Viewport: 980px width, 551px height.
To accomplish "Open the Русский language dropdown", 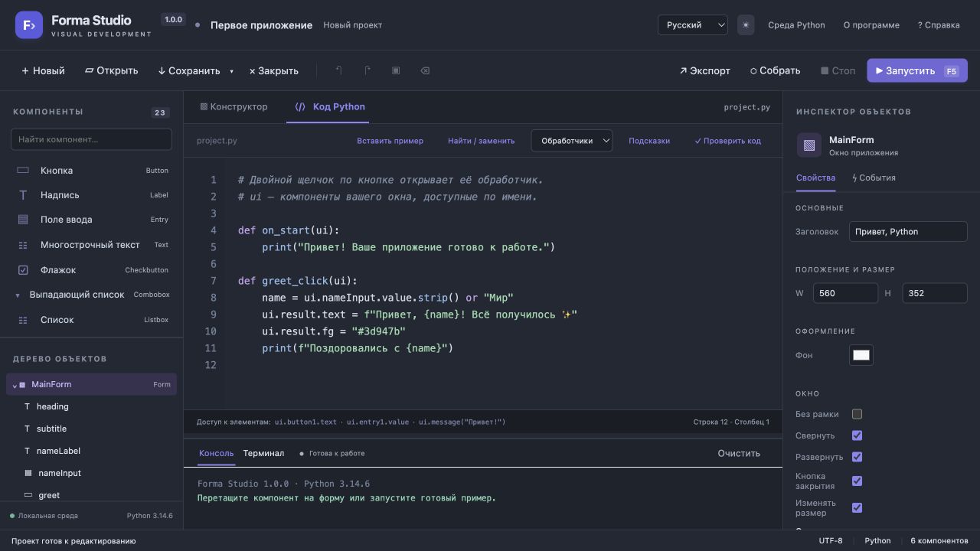I will (x=693, y=25).
